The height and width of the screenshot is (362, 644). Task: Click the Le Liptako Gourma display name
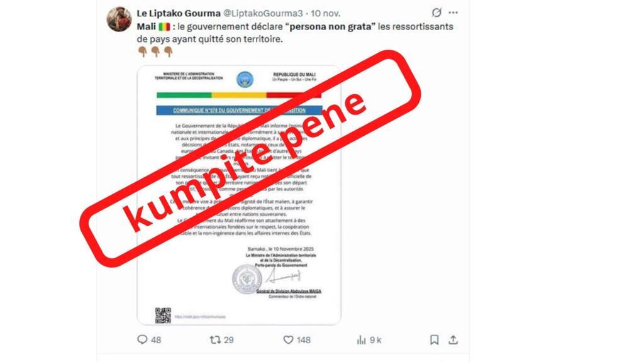point(178,13)
